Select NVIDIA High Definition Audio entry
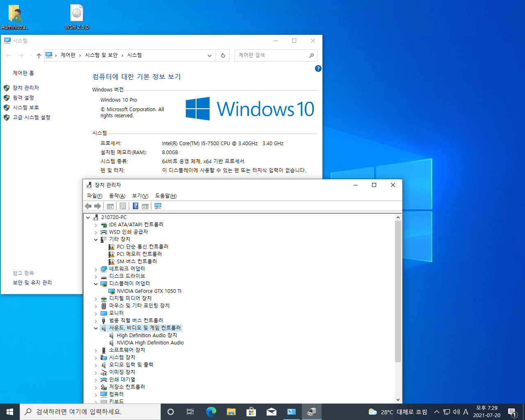This screenshot has width=525, height=420. coord(146,343)
